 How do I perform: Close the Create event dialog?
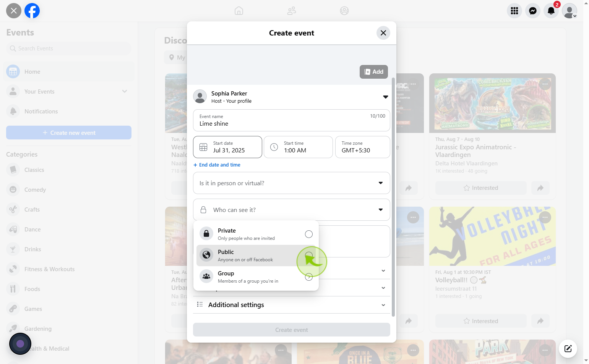[x=383, y=33]
